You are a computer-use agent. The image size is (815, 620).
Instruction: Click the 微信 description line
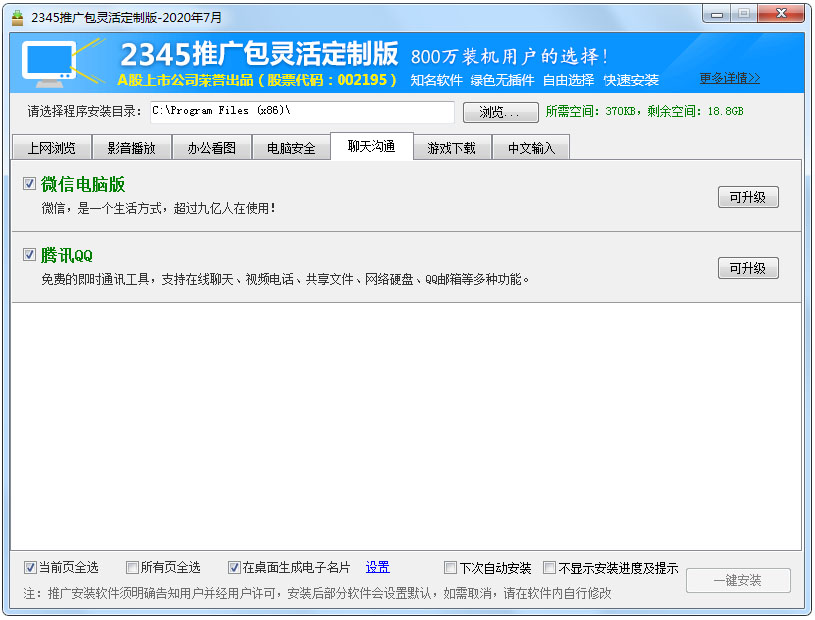159,208
